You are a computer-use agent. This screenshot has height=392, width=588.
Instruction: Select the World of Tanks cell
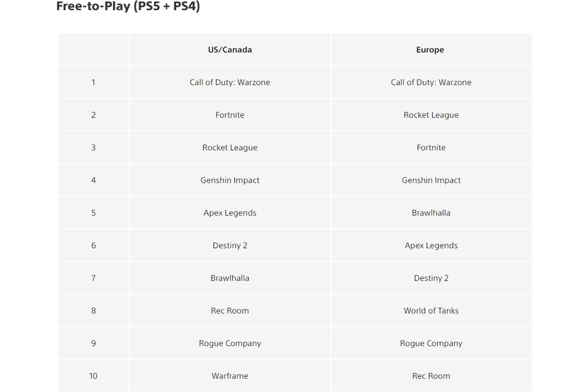431,311
